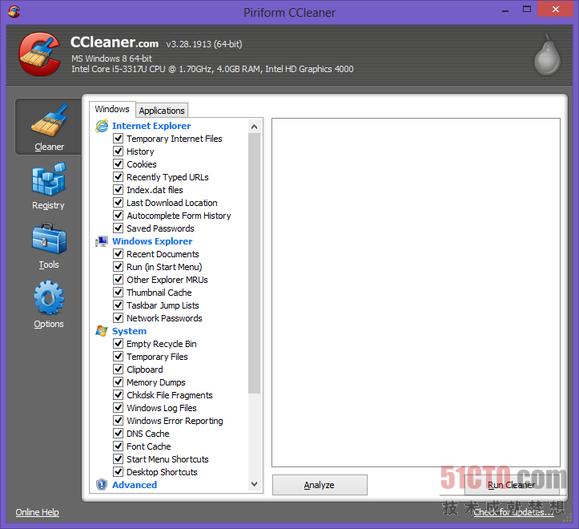Toggle Windows Error Reporting checkbox
Screen dimensions: 579x529
118,420
